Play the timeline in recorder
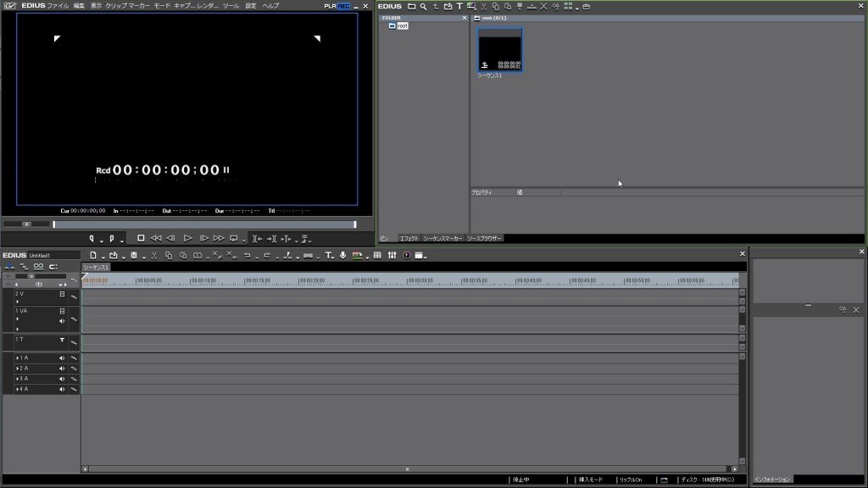Viewport: 868px width, 488px height. click(187, 238)
